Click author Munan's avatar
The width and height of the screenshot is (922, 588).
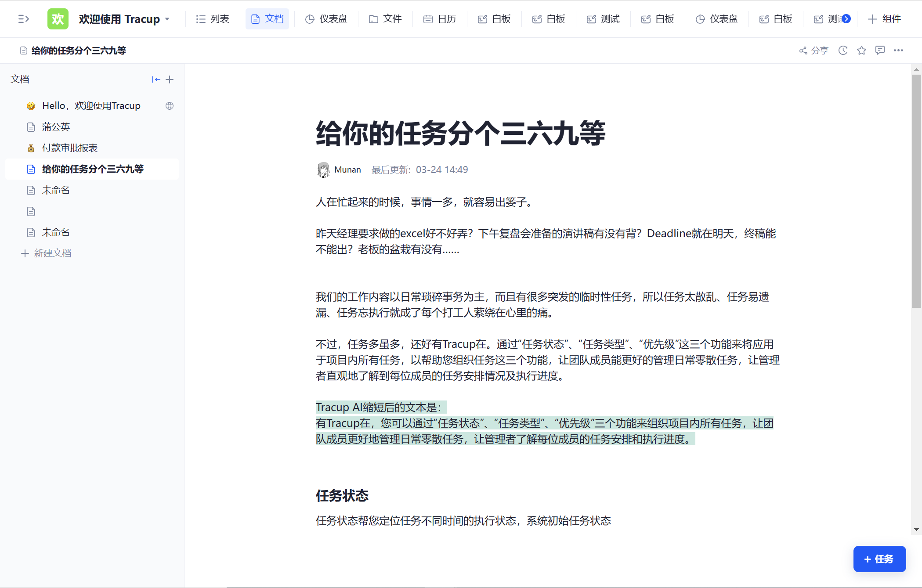point(324,170)
